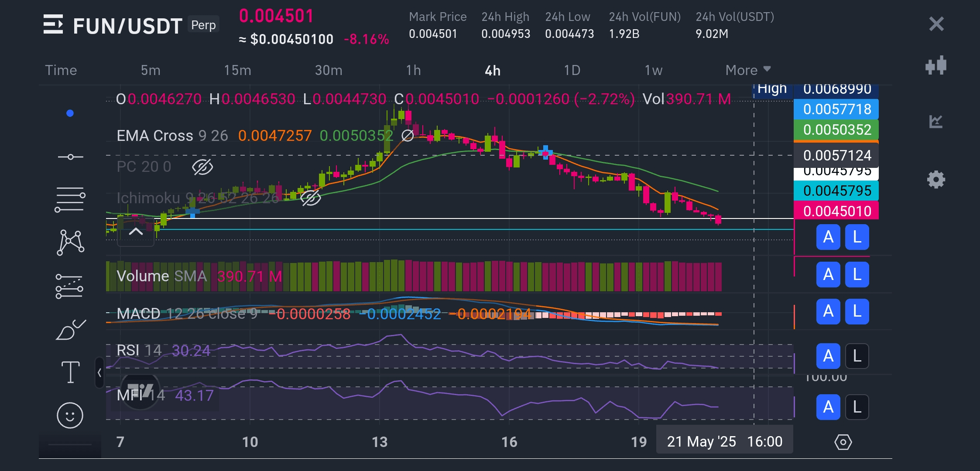Viewport: 980px width, 471px height.
Task: Select the horizontal trend line drawing tool
Action: coord(70,157)
